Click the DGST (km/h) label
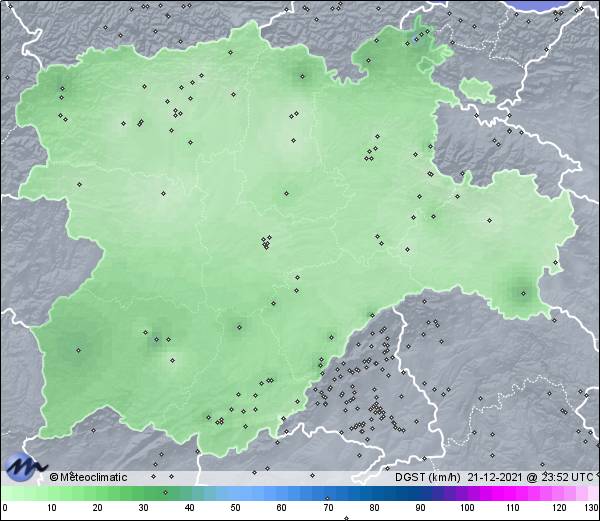 pyautogui.click(x=427, y=477)
